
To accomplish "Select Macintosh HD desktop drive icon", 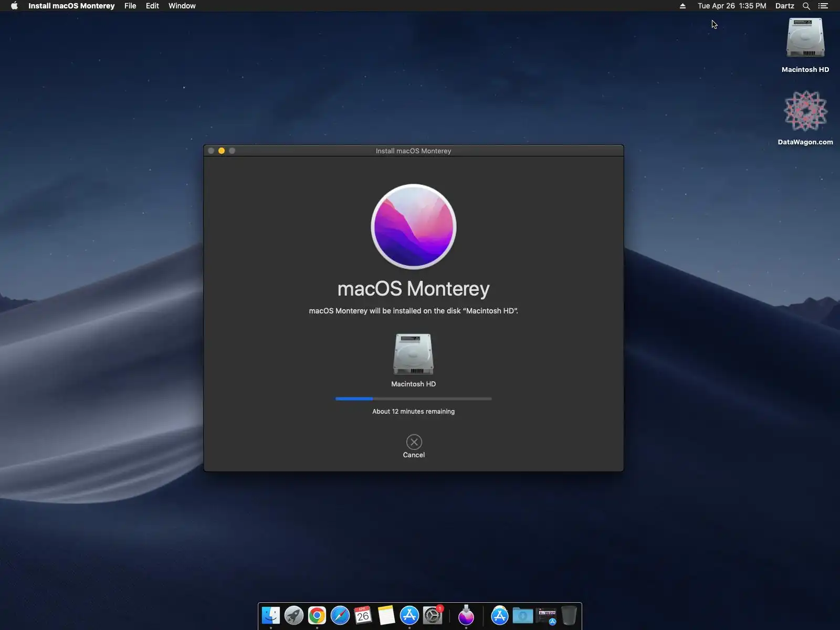I will [805, 38].
